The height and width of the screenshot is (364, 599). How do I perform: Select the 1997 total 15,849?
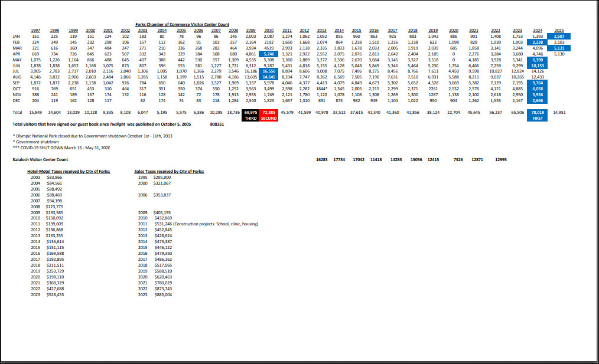pos(35,113)
